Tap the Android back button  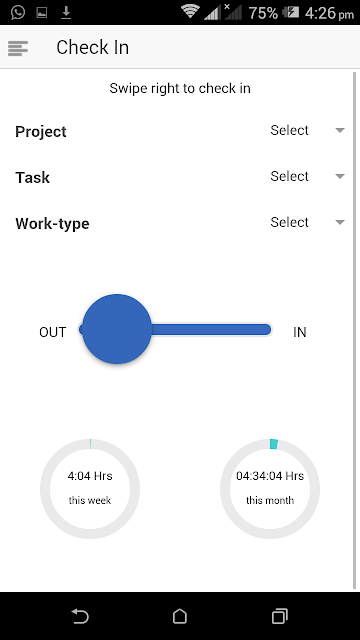click(80, 616)
